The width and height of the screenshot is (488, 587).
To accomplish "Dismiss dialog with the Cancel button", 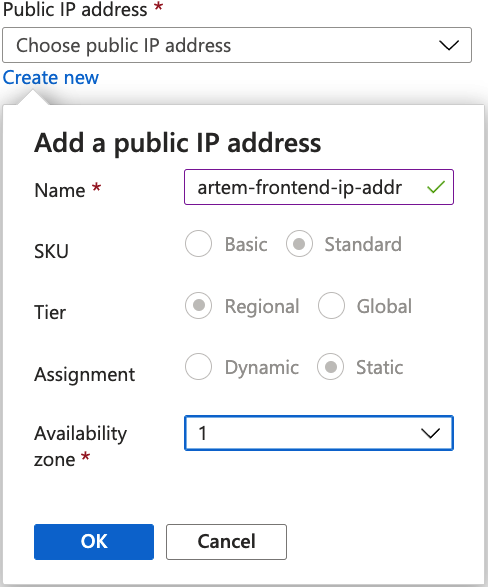I will click(226, 542).
